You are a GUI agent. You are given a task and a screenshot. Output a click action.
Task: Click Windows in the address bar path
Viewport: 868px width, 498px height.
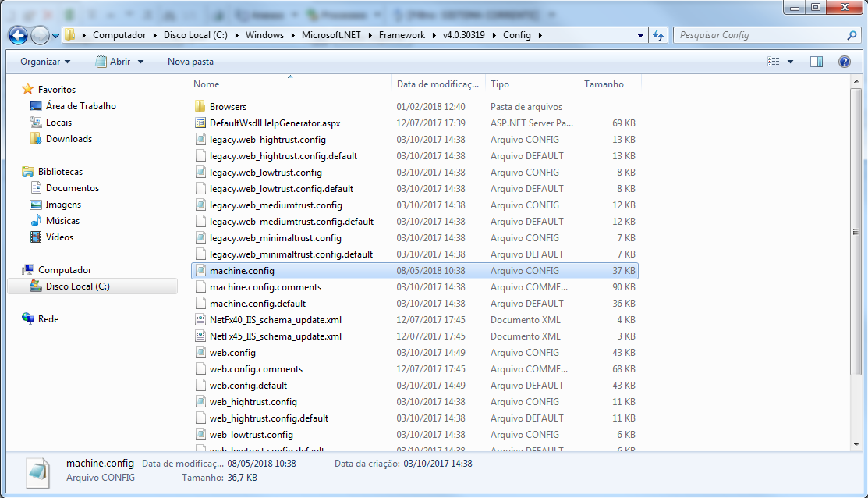tap(264, 35)
